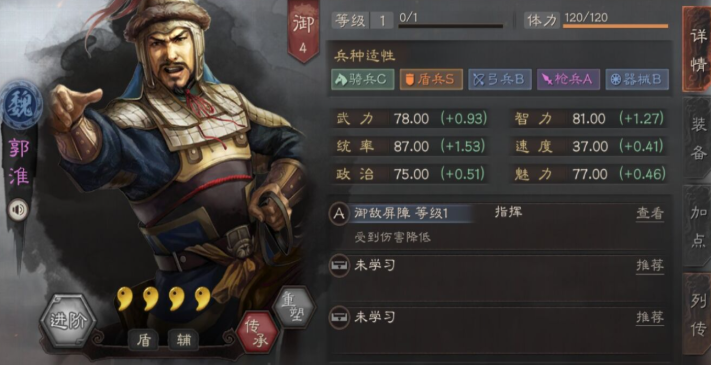
Task: Open the 列传 tab
Action: pyautogui.click(x=697, y=314)
